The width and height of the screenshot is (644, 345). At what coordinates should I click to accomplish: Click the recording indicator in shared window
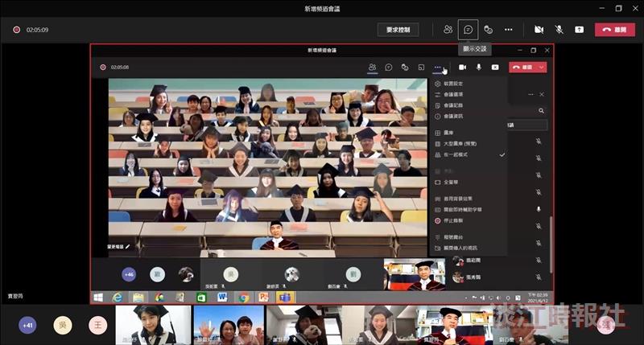[103, 68]
